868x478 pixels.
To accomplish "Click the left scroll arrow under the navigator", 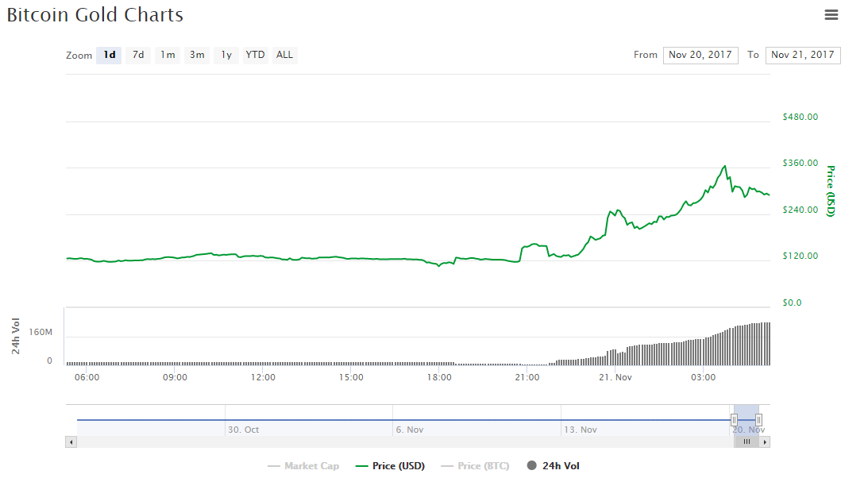I will click(x=71, y=441).
